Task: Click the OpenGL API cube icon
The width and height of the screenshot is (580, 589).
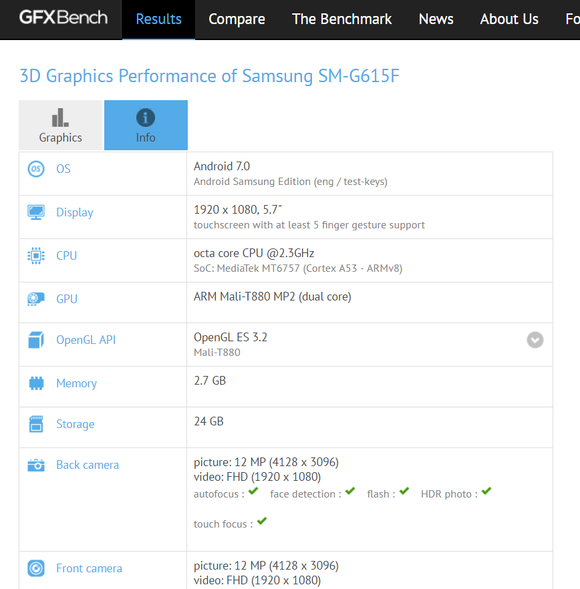Action: click(36, 340)
